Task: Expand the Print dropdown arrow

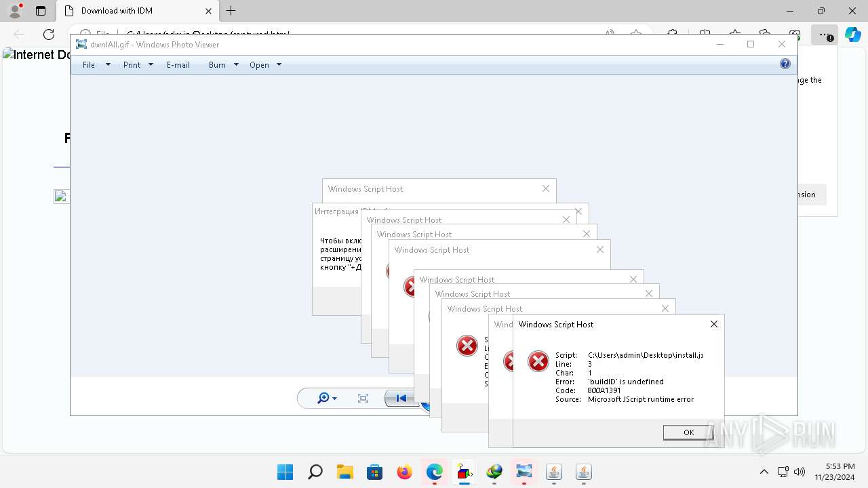Action: coord(151,65)
